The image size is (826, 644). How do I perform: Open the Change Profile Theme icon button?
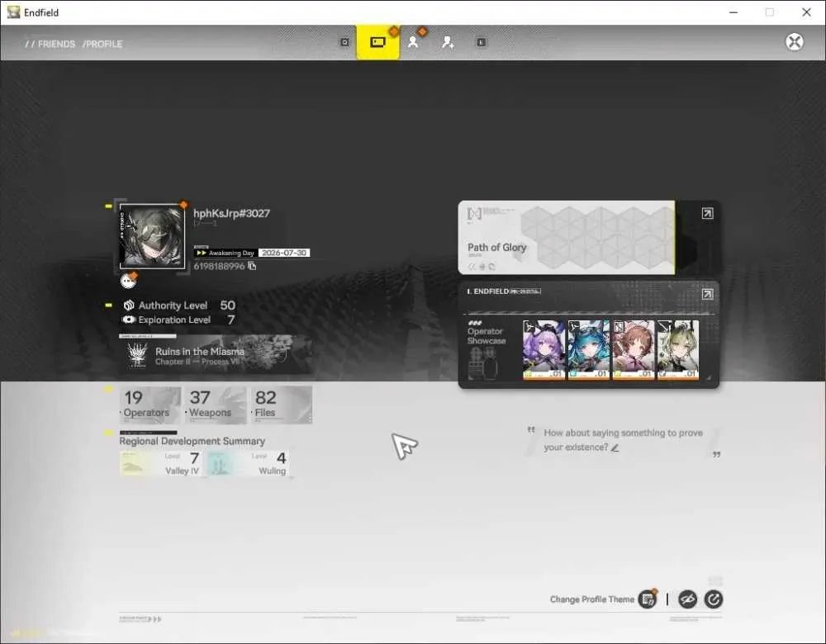tap(648, 599)
